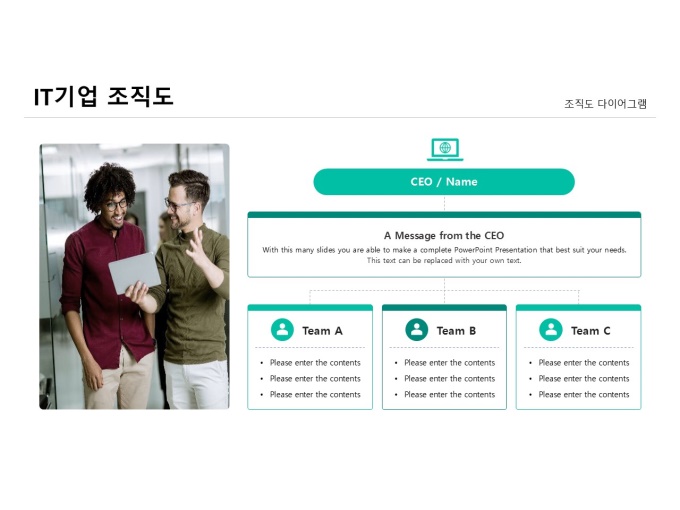Screen dimensions: 680x510
Task: Click the IT기업 조직도 title text
Action: tap(104, 96)
